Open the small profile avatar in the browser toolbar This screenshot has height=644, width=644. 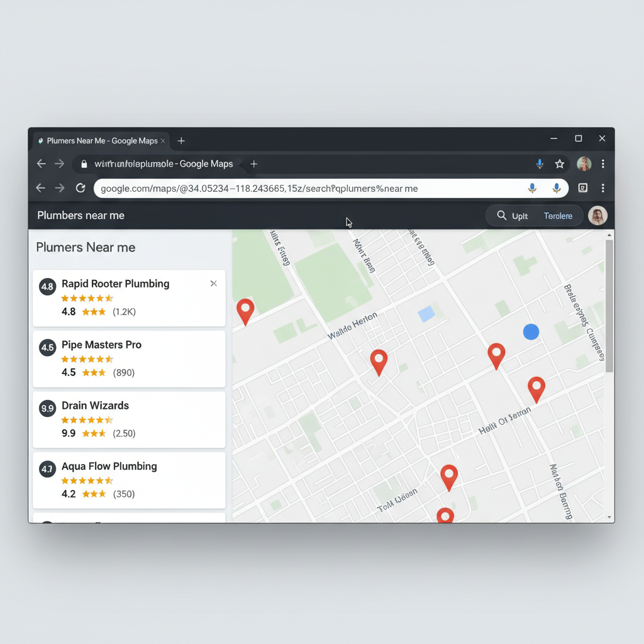pyautogui.click(x=584, y=164)
